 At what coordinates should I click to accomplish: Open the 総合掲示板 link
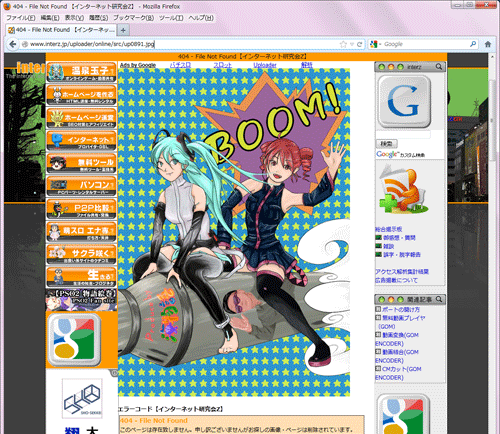(389, 229)
